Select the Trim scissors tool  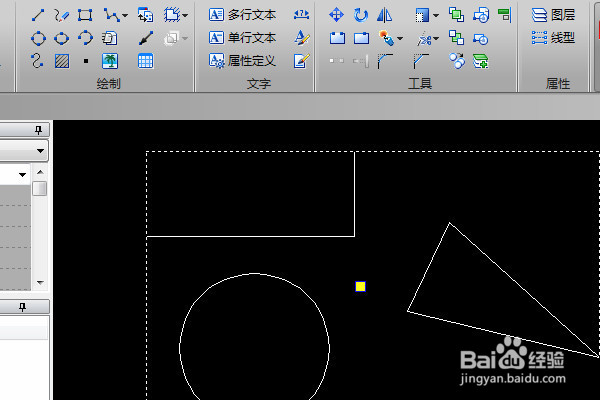[x=424, y=39]
